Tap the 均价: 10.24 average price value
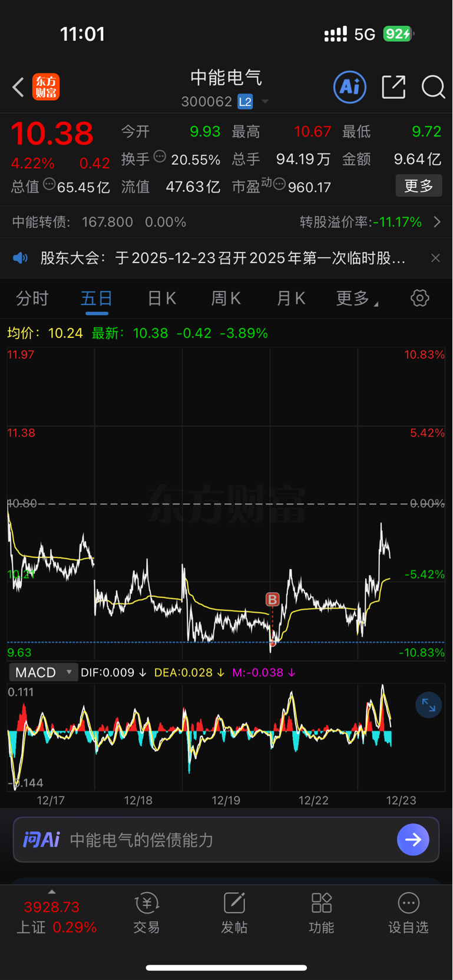 [x=45, y=333]
